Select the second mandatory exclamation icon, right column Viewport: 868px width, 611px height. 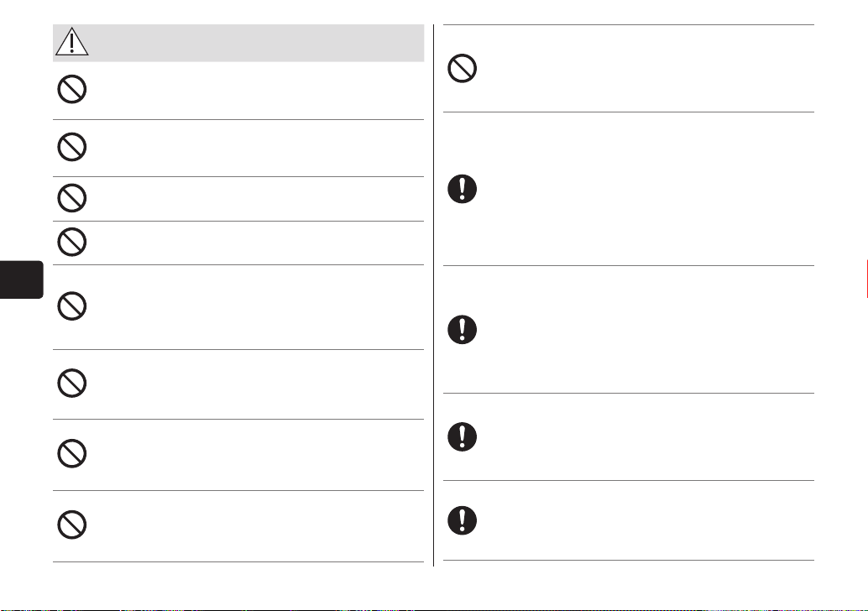click(463, 329)
